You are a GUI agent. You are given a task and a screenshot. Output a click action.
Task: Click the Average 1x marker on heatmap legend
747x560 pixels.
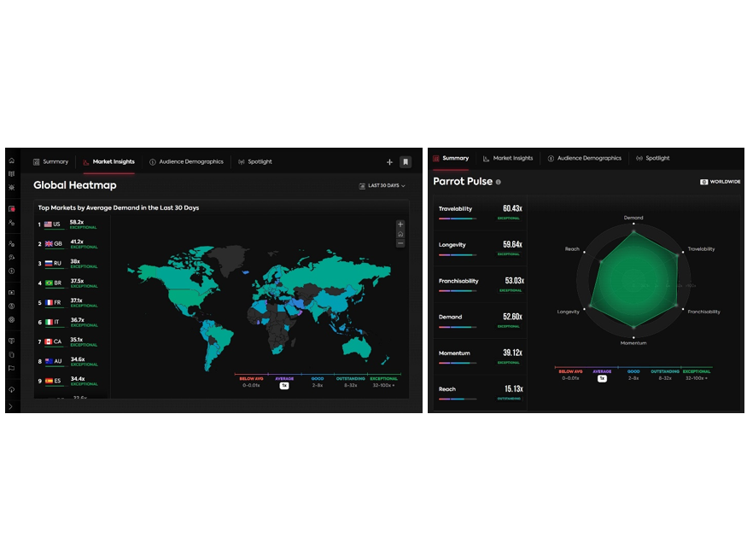tap(284, 385)
